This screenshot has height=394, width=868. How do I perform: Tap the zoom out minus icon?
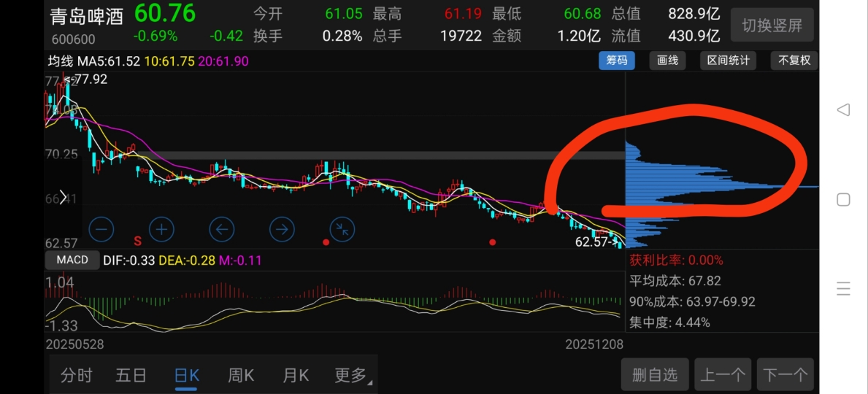click(x=101, y=228)
